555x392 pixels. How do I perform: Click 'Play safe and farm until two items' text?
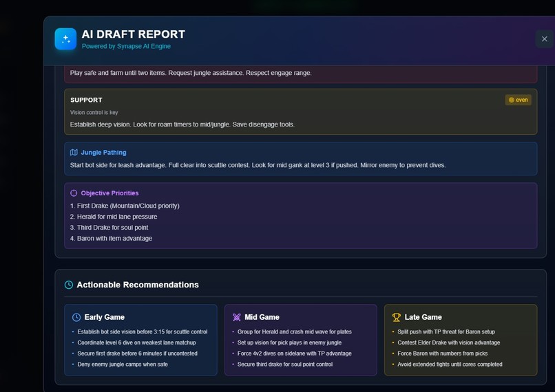coord(191,73)
